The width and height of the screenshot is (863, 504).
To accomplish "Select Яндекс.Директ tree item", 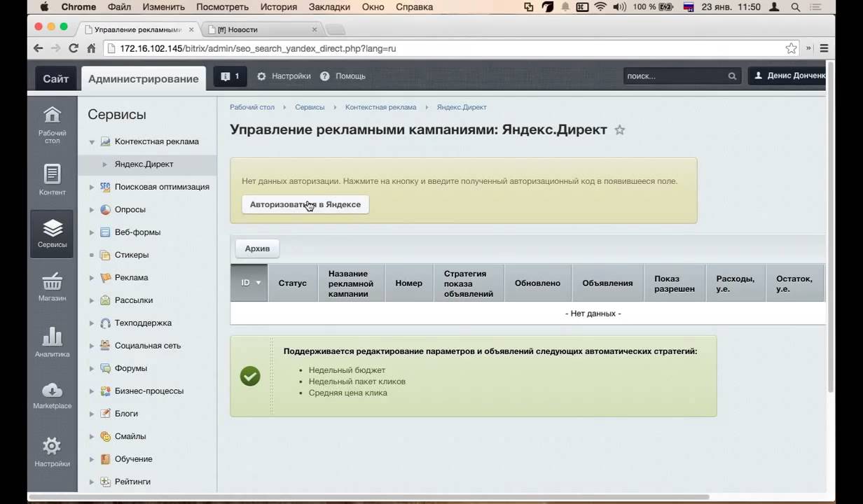I will point(144,164).
